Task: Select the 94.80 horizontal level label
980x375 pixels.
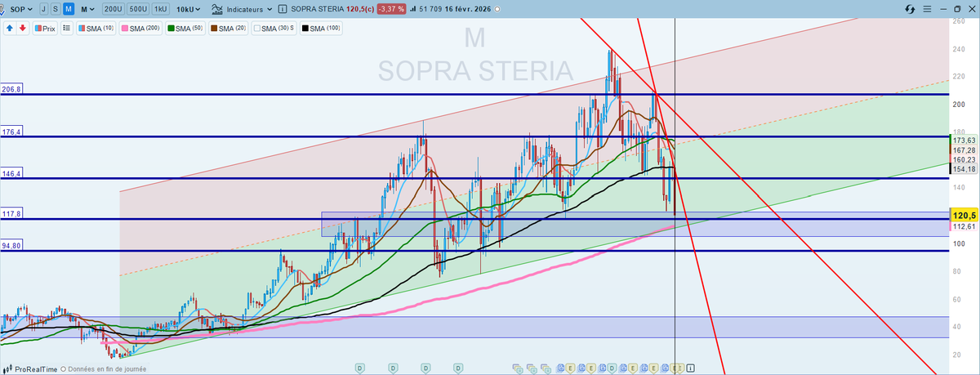Action: 11,245
